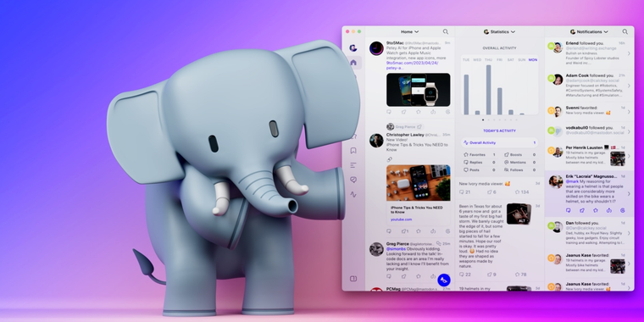The width and height of the screenshot is (644, 322).
Task: Open Erlend followed you notification chevron
Action: click(629, 53)
